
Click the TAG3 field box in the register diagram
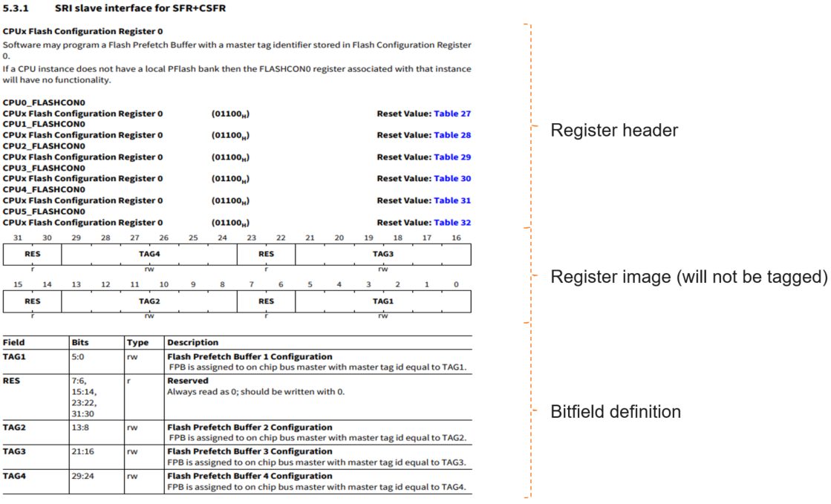point(382,254)
